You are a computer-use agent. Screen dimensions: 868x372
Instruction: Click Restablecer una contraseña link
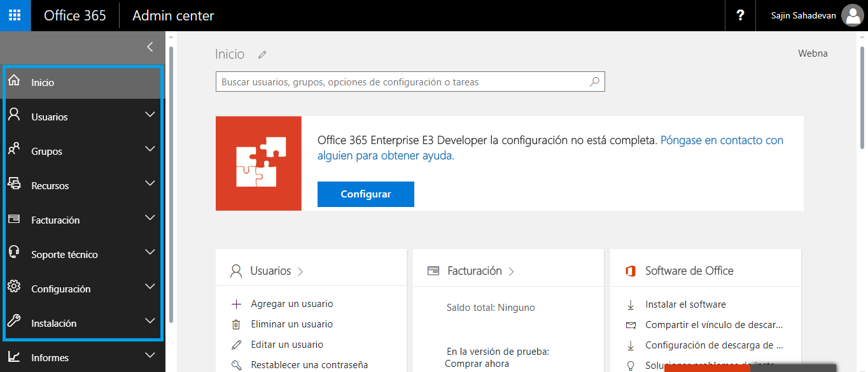coord(310,365)
